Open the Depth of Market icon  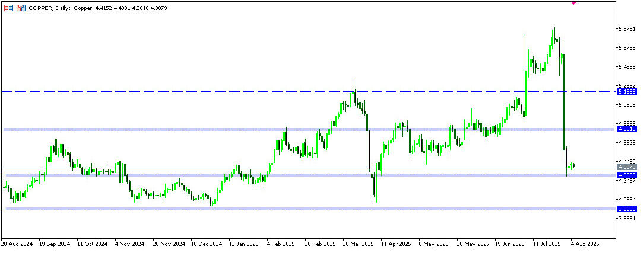21,8
